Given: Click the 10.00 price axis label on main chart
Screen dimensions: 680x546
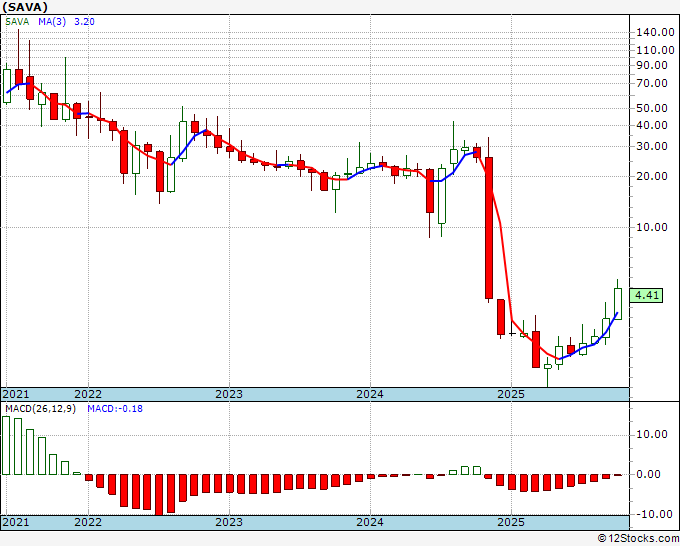Looking at the screenshot, I should [653, 227].
